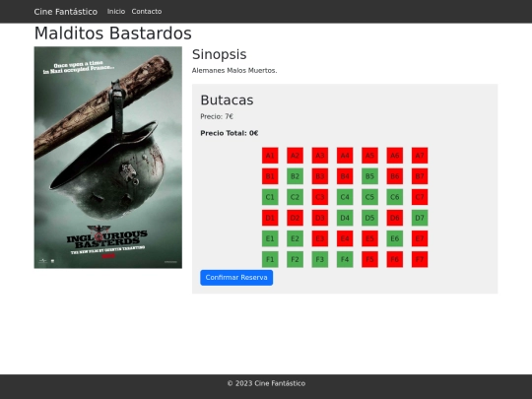Select available seat C6
This screenshot has width=532, height=399.
point(395,197)
